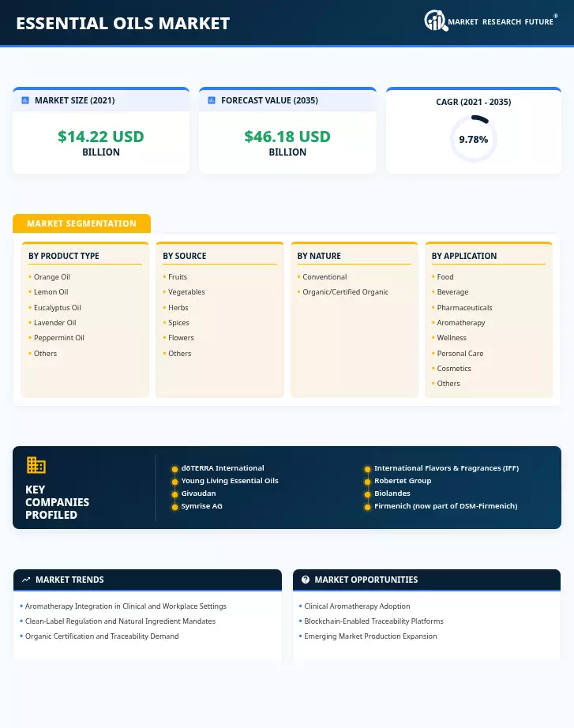
Task: Click Others under By Product Type
Action: (x=45, y=353)
